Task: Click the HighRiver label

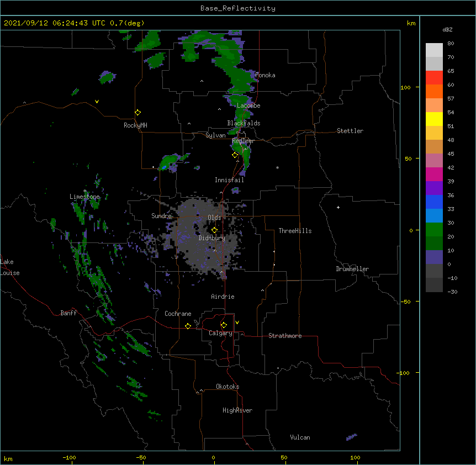Action: pos(237,410)
